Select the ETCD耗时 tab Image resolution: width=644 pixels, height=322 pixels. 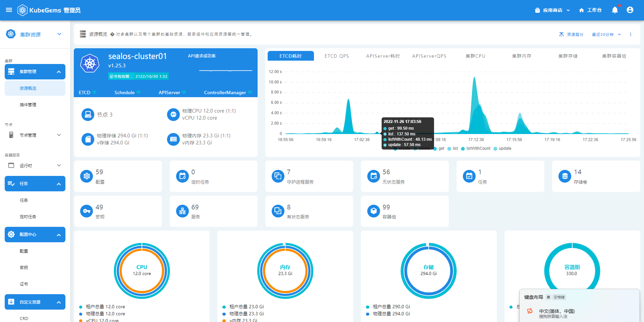[x=291, y=56]
